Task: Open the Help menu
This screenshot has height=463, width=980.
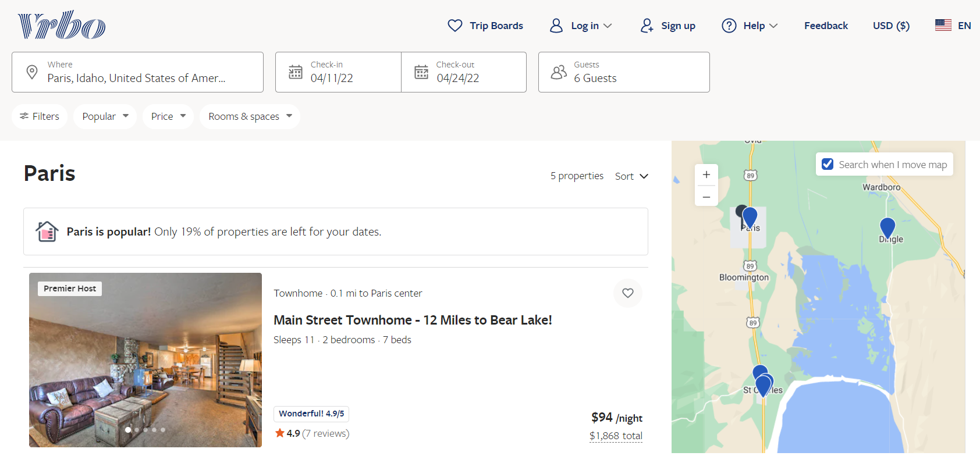Action: pos(750,26)
